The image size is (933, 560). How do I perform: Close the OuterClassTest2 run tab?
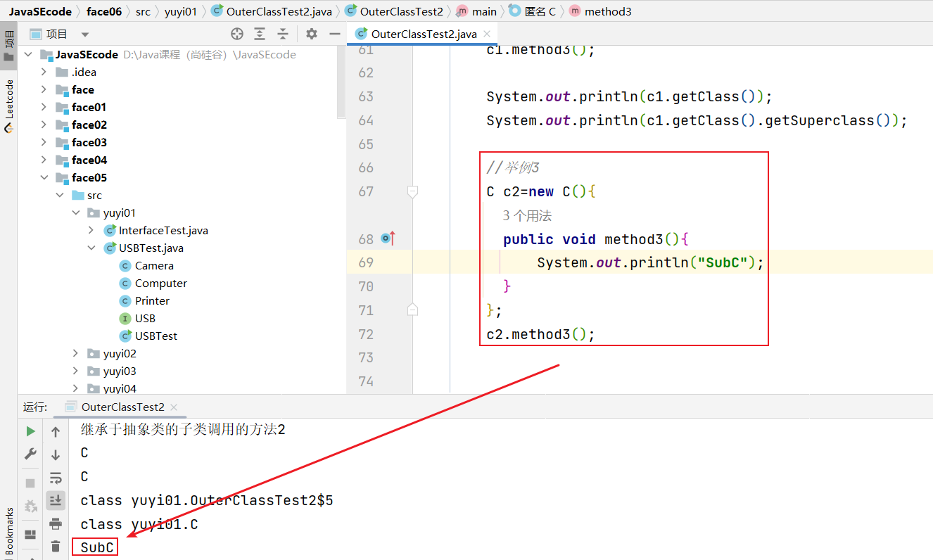pos(174,407)
